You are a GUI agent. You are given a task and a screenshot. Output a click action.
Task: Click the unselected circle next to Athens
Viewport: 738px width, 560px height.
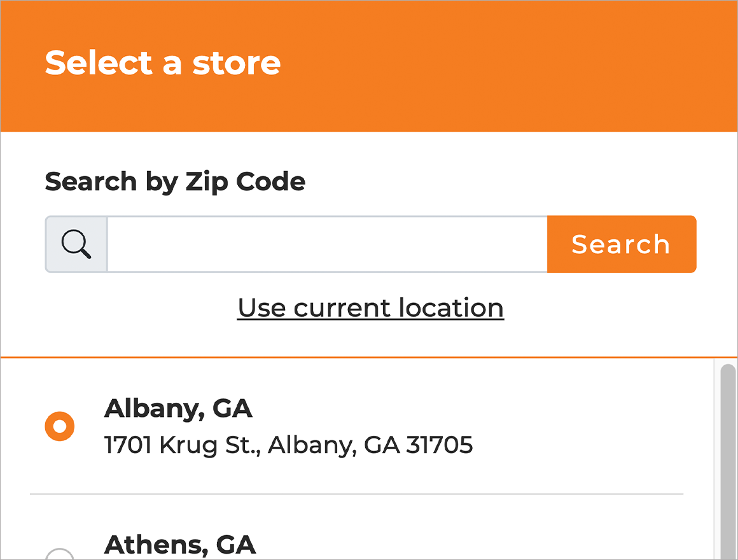pos(59,555)
